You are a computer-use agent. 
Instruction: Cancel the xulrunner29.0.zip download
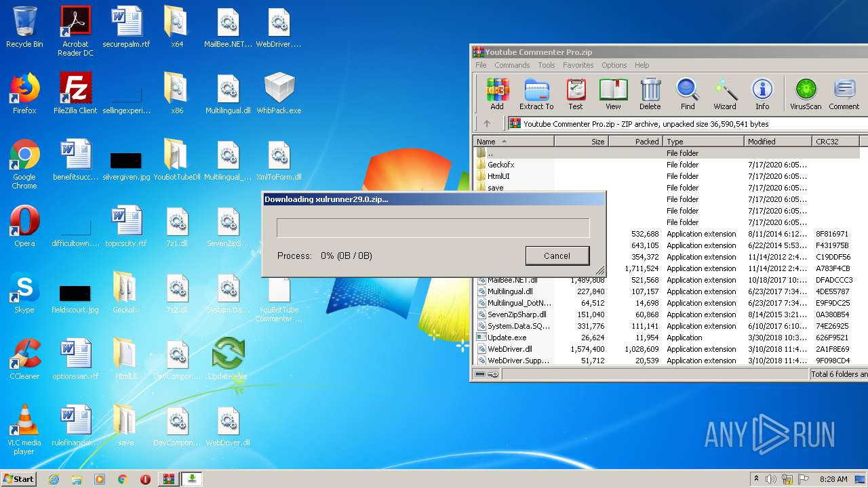pyautogui.click(x=557, y=256)
